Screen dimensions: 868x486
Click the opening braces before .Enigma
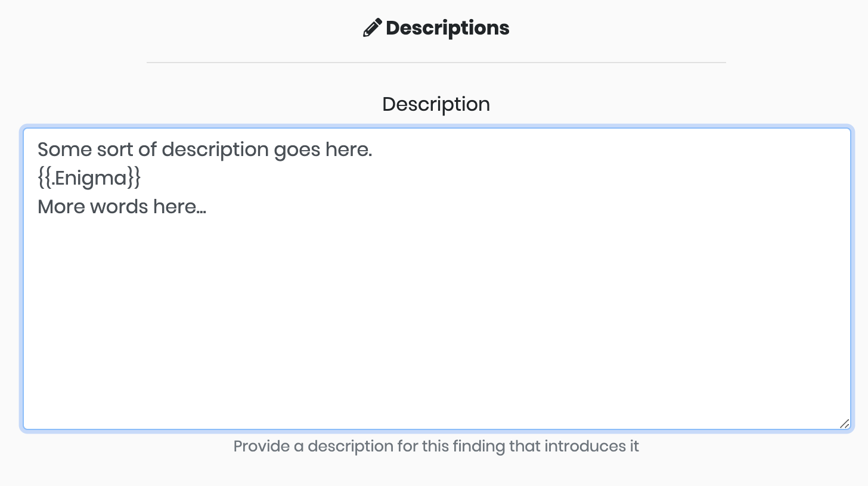44,178
